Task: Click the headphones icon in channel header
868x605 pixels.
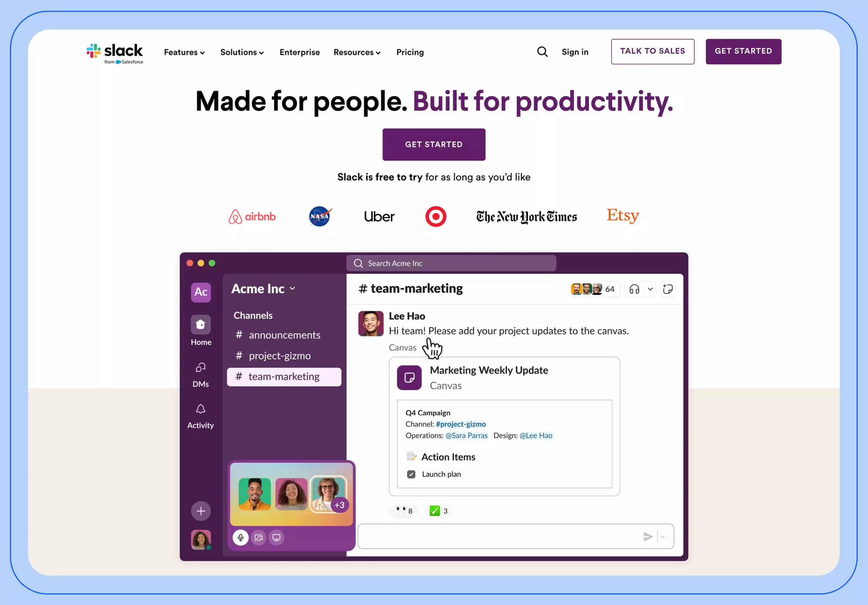Action: [x=633, y=289]
